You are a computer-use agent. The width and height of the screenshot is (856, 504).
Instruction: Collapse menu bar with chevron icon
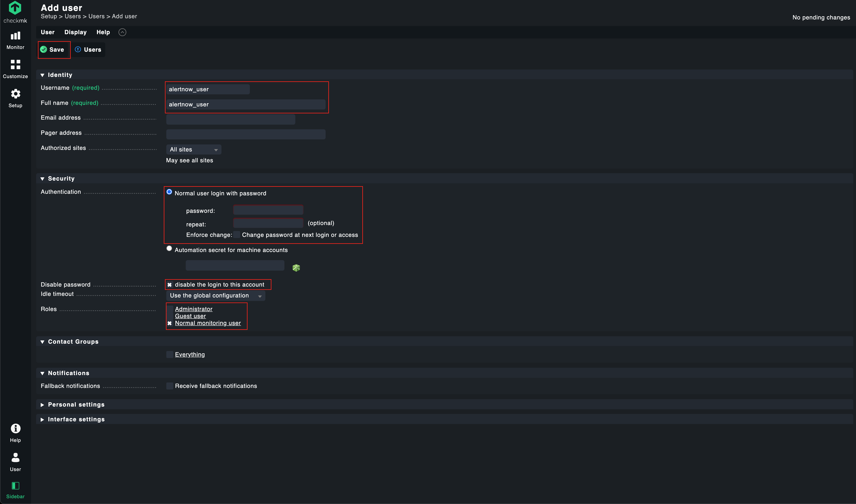(122, 32)
